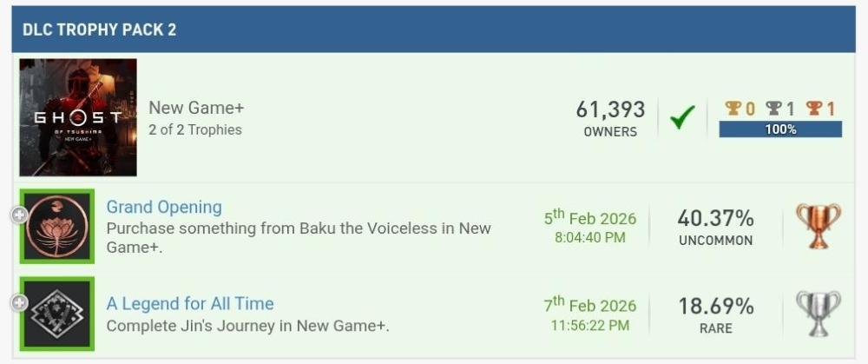Click the 5th Feb 2026 earned date
The height and width of the screenshot is (364, 868).
coord(590,218)
